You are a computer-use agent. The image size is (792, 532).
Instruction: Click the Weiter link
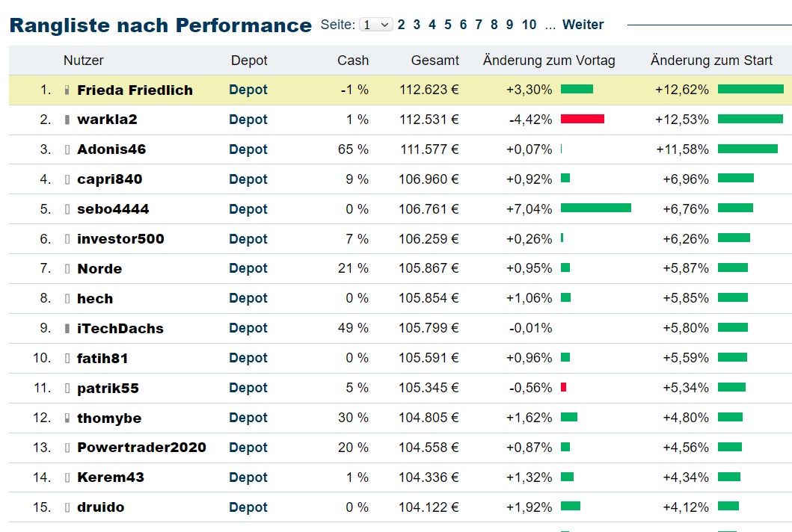(583, 24)
